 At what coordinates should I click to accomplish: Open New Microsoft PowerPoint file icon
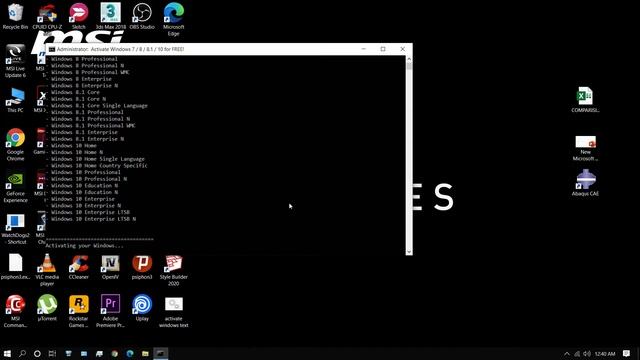585,148
